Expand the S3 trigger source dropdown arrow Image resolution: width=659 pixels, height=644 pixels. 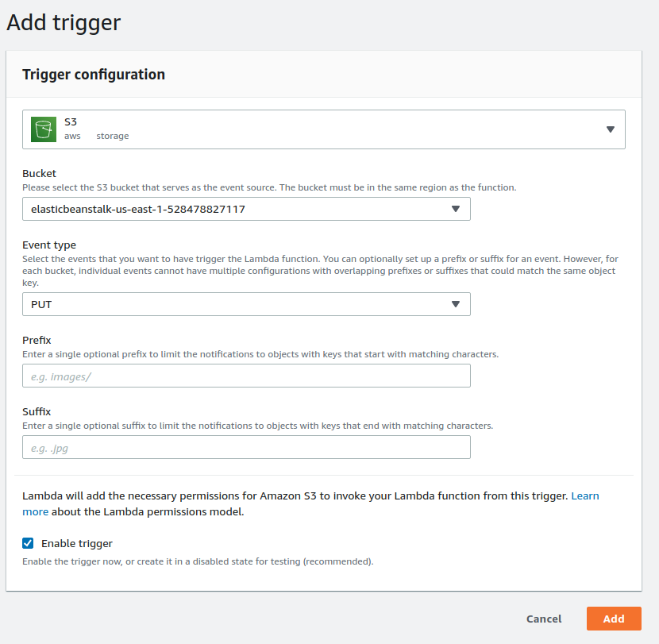tap(610, 129)
